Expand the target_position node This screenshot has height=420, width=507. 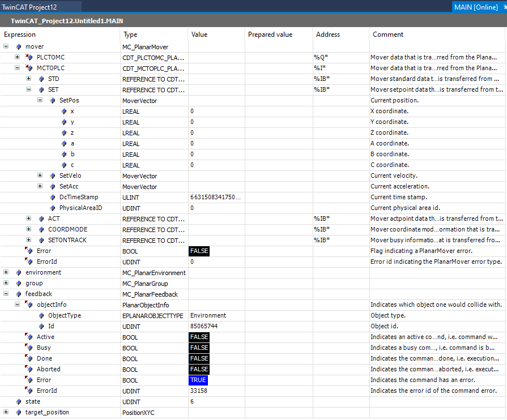pos(6,412)
